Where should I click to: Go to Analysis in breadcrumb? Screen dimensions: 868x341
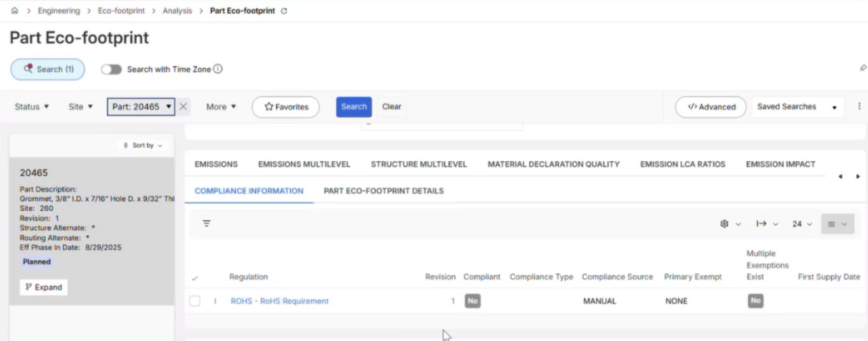click(178, 11)
